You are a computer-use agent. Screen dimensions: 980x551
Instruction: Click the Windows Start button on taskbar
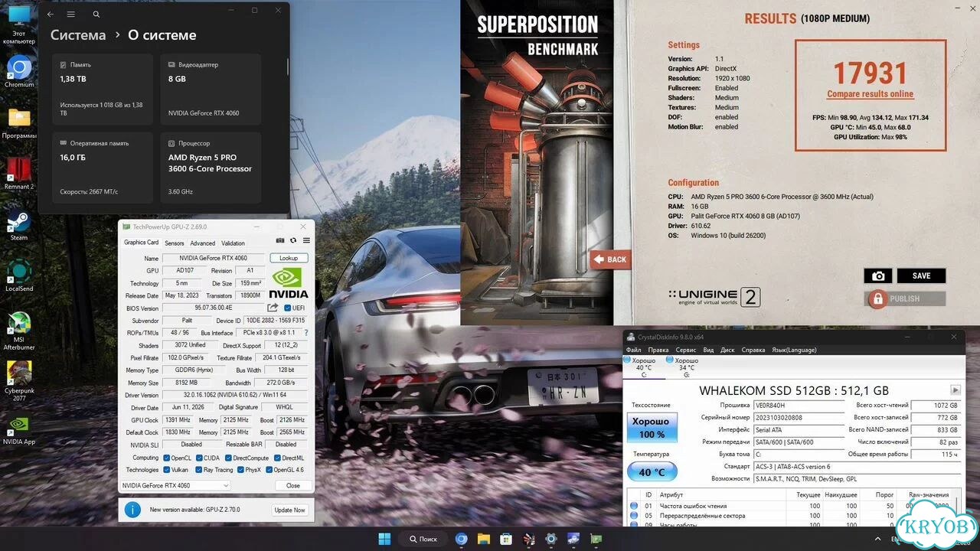pyautogui.click(x=384, y=539)
